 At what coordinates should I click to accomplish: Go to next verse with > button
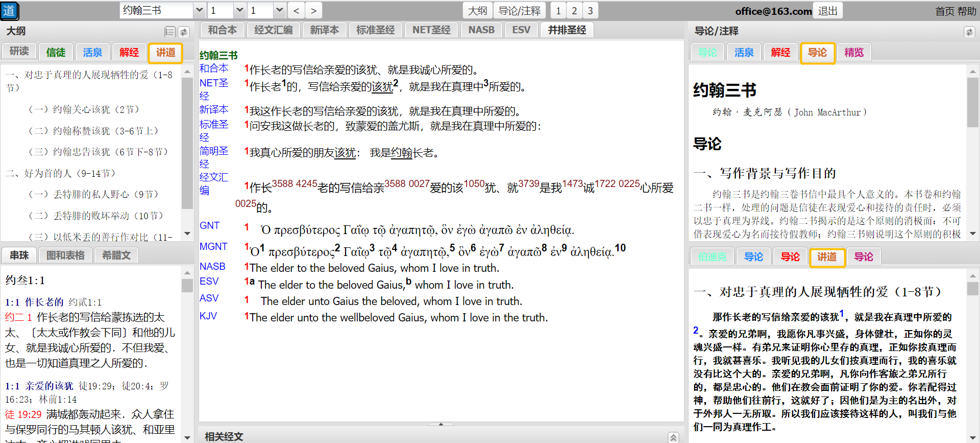(313, 11)
